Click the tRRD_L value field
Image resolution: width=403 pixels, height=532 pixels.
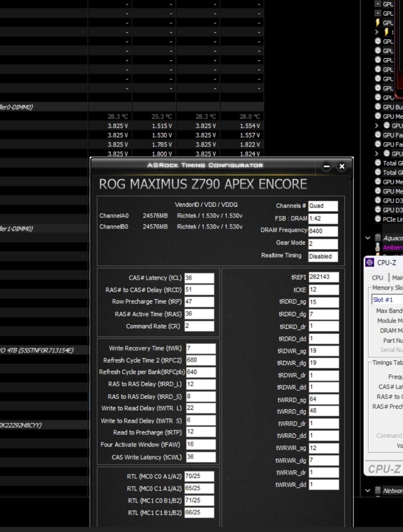(x=201, y=384)
